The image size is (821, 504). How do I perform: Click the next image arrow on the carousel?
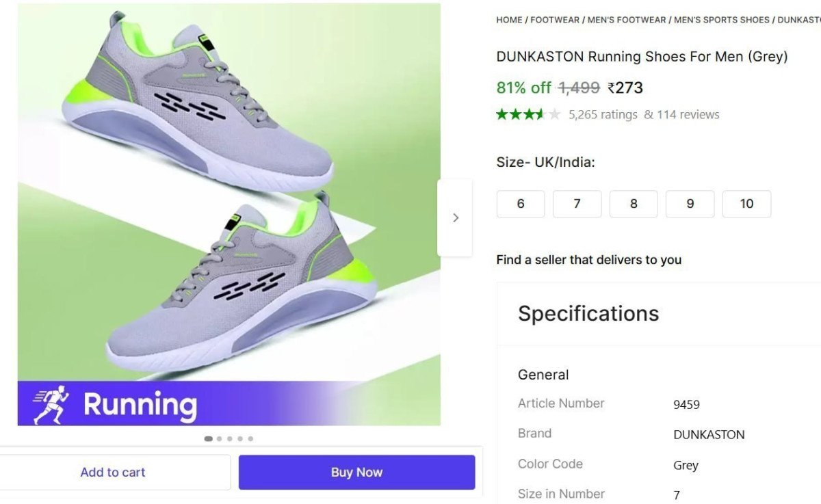point(456,217)
